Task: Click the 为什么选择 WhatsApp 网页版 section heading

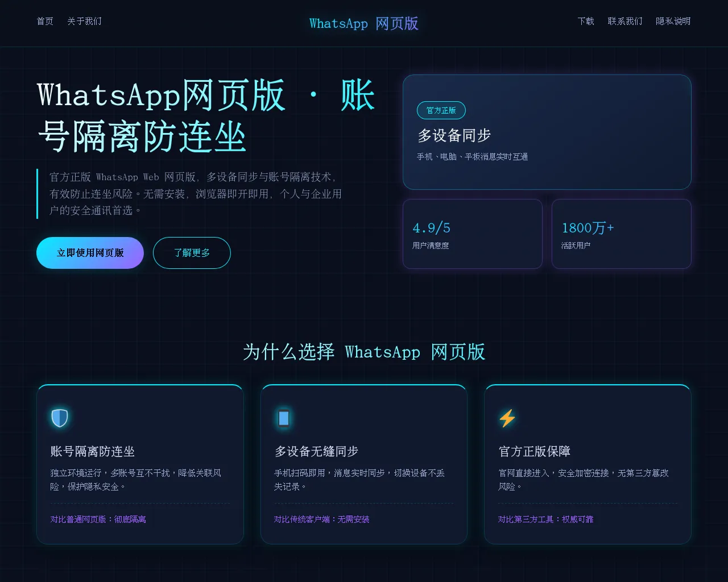Action: tap(364, 352)
